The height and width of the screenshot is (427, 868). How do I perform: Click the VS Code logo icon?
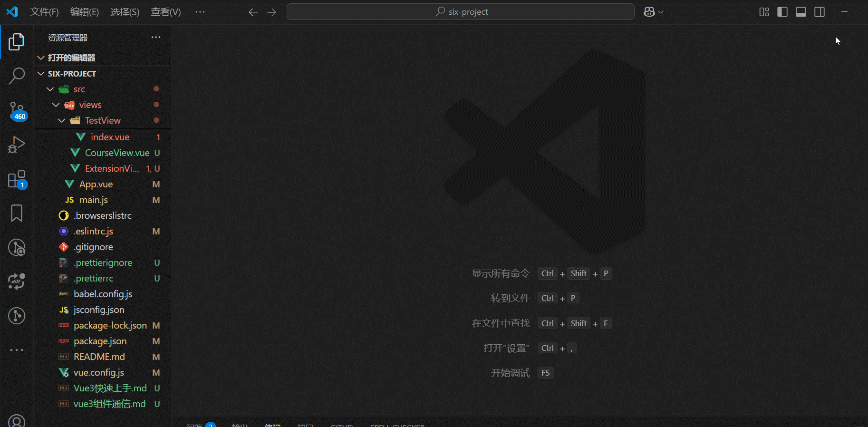coord(12,11)
